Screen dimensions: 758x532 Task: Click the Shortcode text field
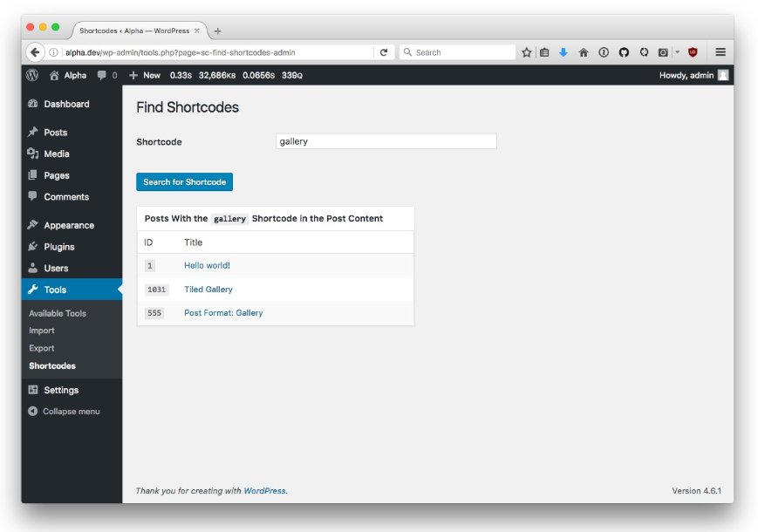386,141
